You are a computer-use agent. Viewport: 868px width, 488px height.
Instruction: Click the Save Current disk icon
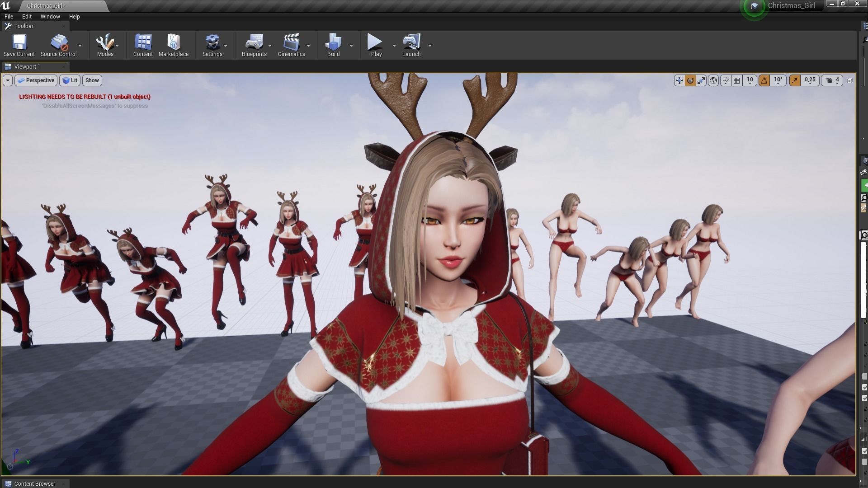click(19, 42)
